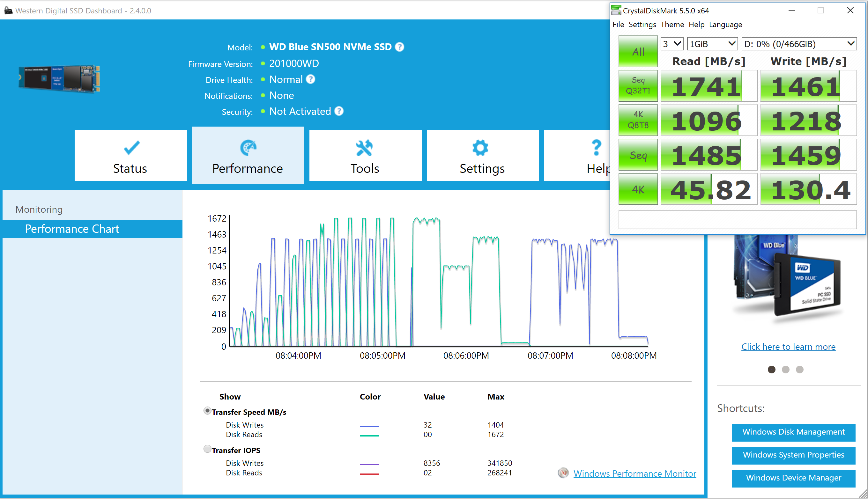The width and height of the screenshot is (868, 499).
Task: Open the test count dropdown showing 3
Action: (672, 44)
